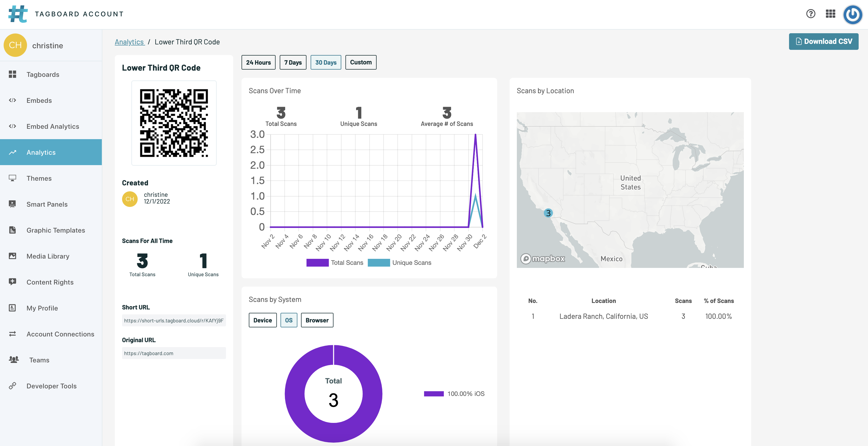Click the Original URL field
The width and height of the screenshot is (868, 446).
pyautogui.click(x=174, y=353)
